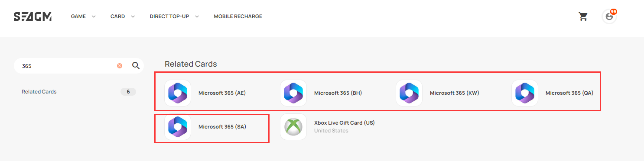Image resolution: width=644 pixels, height=161 pixels.
Task: Expand the CARD dropdown chevron
Action: (133, 16)
